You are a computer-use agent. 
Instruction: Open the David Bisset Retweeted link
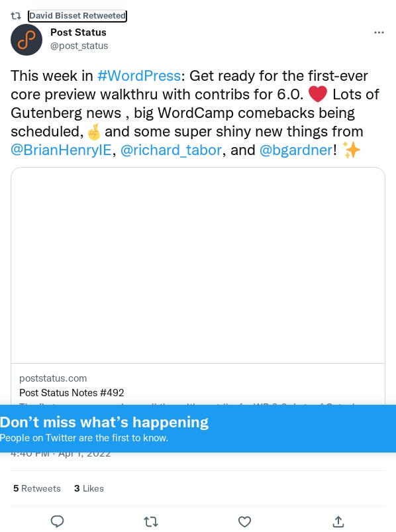77,16
